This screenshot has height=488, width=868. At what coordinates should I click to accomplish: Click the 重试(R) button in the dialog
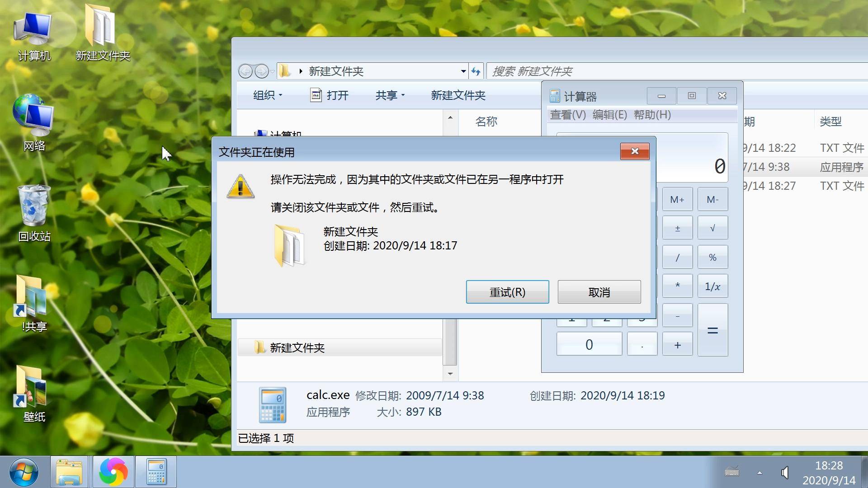coord(507,292)
